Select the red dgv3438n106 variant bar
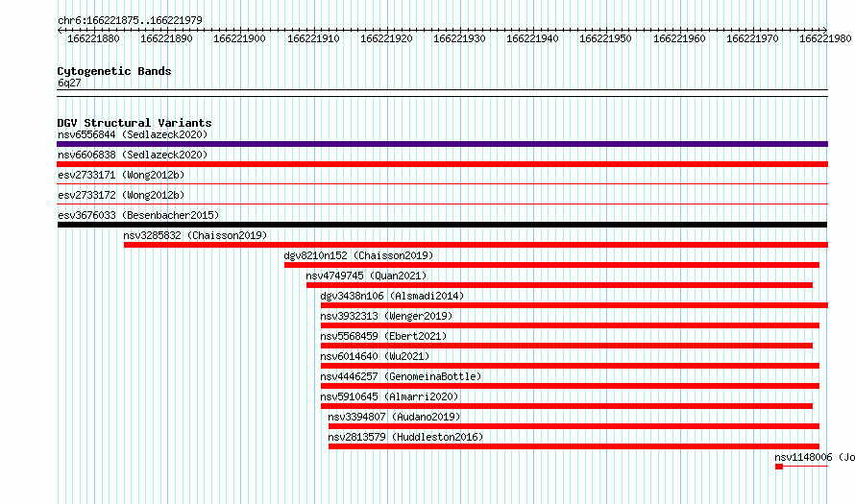Viewport: 855px width, 504px height. pyautogui.click(x=574, y=305)
